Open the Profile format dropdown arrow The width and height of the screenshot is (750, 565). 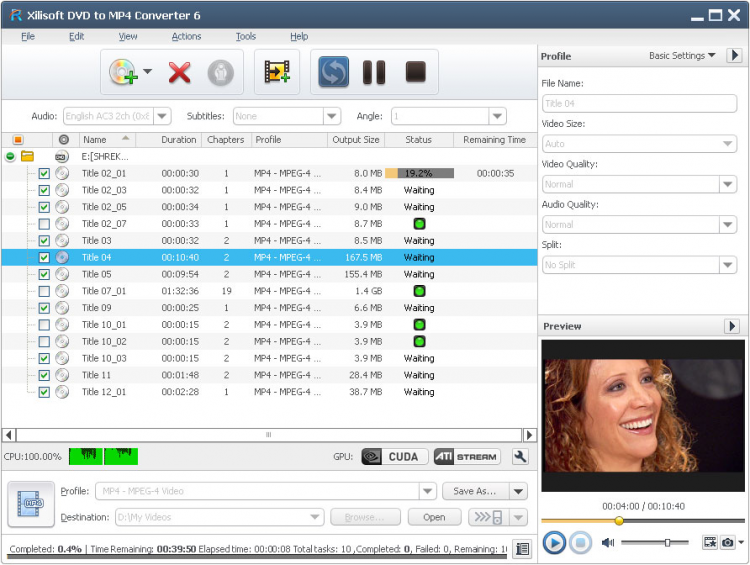[x=427, y=491]
